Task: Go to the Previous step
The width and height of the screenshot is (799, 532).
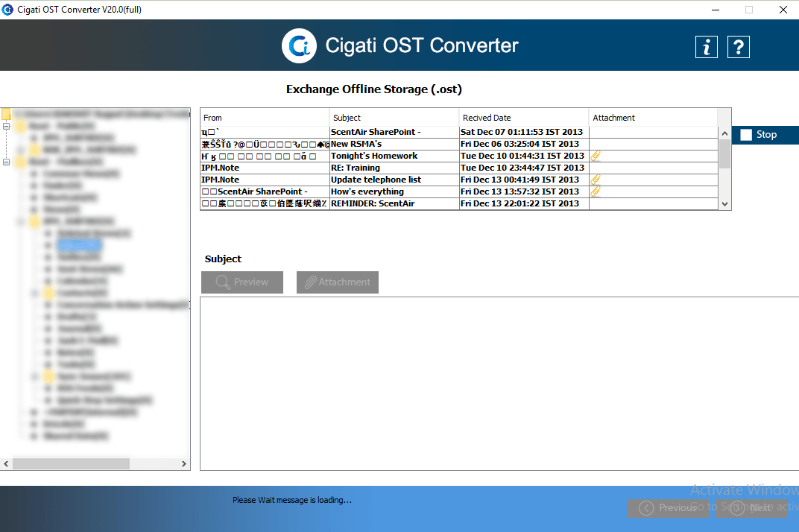Action: [x=668, y=508]
